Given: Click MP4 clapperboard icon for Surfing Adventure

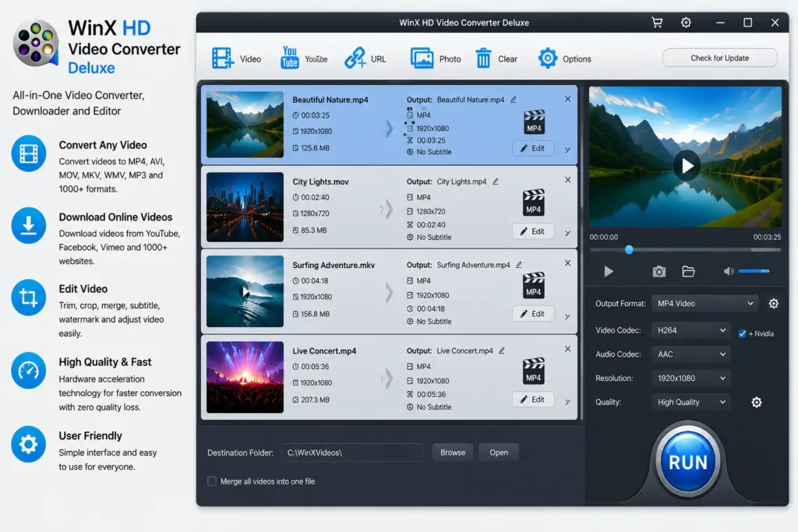Looking at the screenshot, I should point(533,285).
